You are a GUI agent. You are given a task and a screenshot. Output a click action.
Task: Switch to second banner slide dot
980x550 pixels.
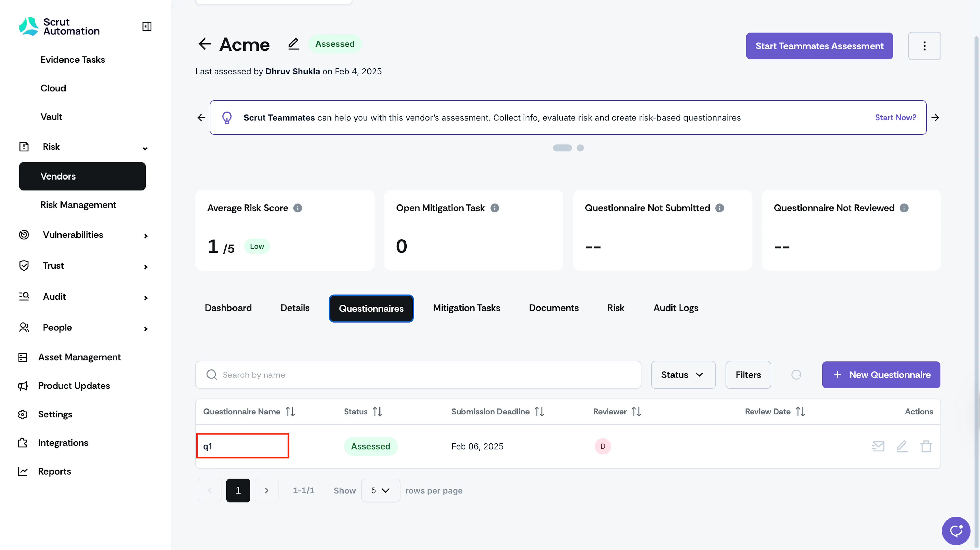tap(580, 148)
